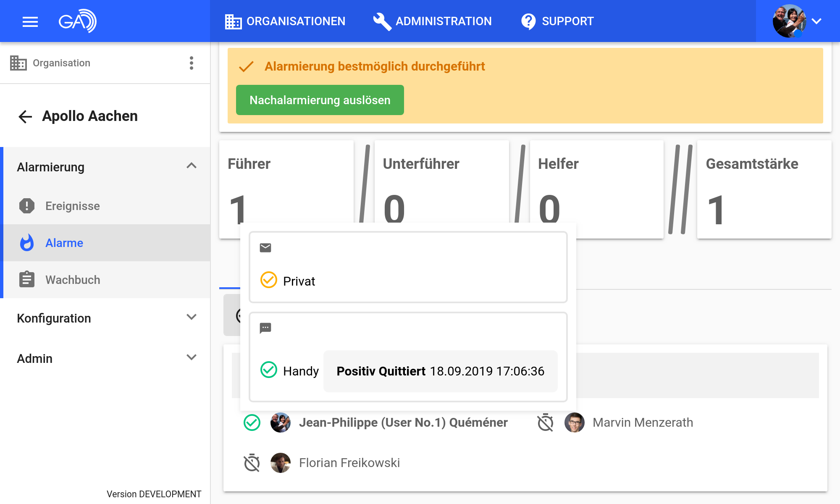Screen dimensions: 840x504
Task: Expand the Admin section
Action: click(192, 358)
